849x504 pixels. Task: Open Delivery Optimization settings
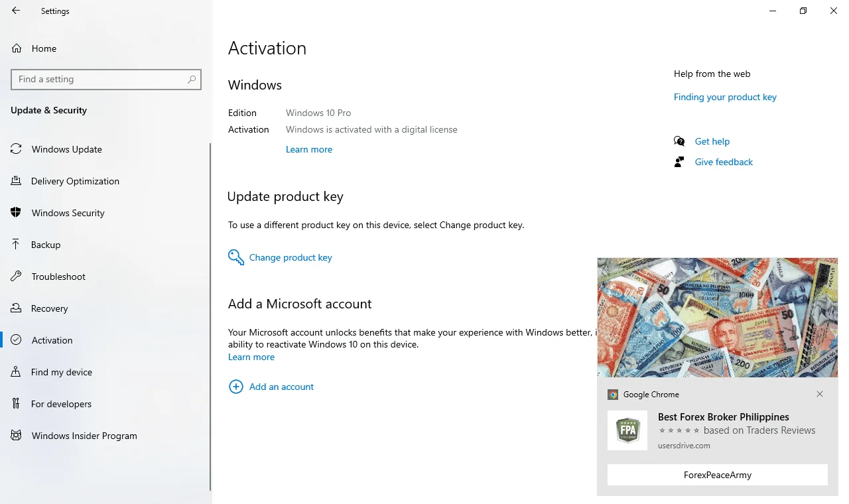[75, 181]
